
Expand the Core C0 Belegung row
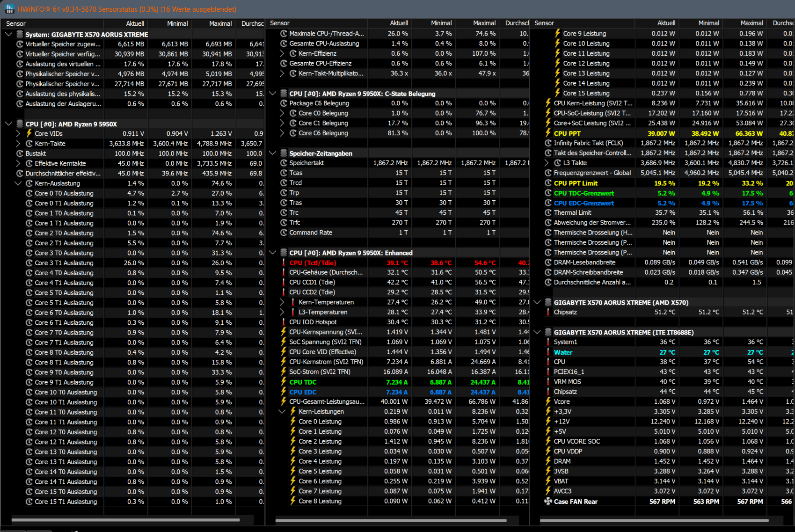coord(282,113)
